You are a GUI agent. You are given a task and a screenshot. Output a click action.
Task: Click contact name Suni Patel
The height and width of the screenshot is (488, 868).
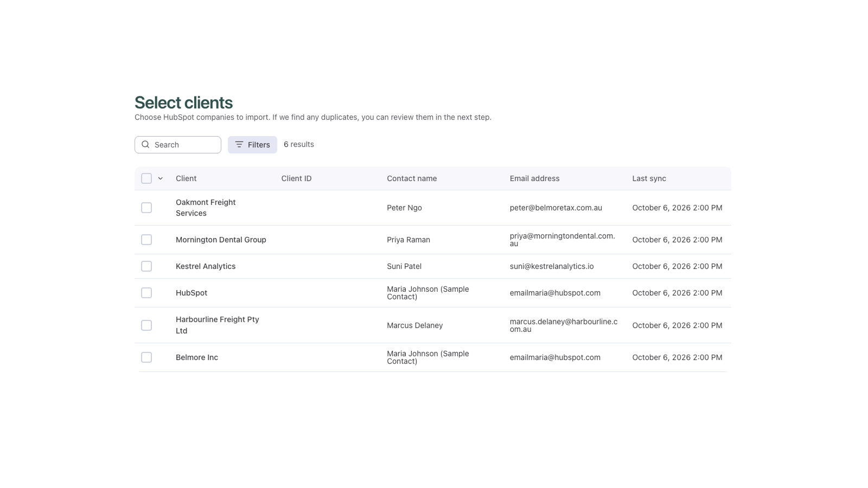[404, 266]
